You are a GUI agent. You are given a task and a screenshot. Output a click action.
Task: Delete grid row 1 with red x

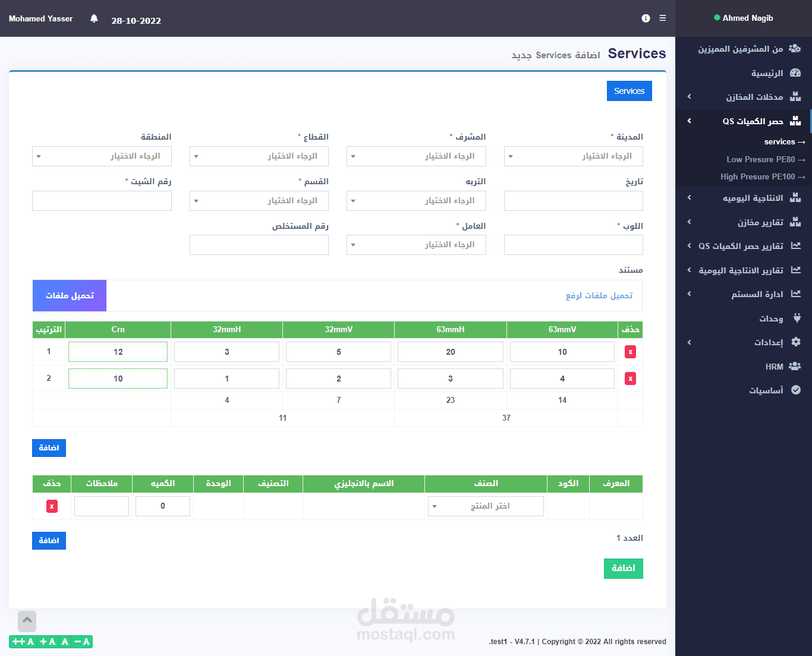coord(631,352)
